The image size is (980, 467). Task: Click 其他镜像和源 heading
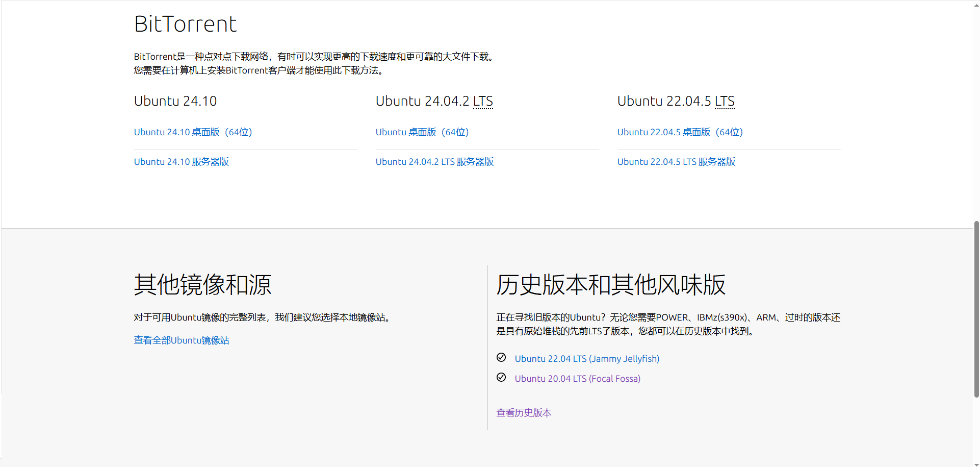coord(203,285)
